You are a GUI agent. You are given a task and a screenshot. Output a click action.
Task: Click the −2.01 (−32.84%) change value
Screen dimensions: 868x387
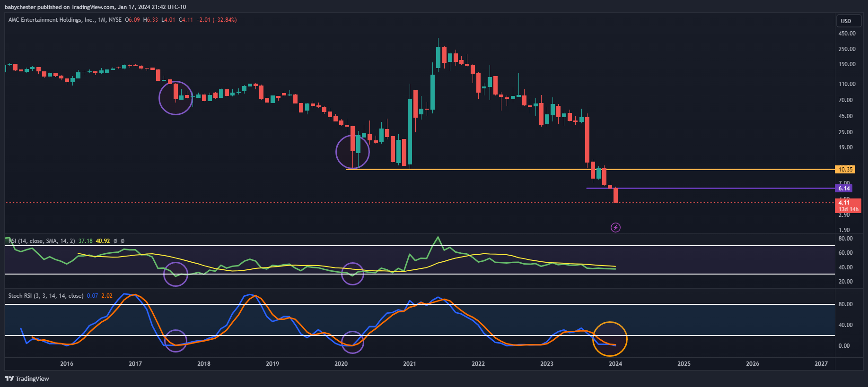[217, 20]
